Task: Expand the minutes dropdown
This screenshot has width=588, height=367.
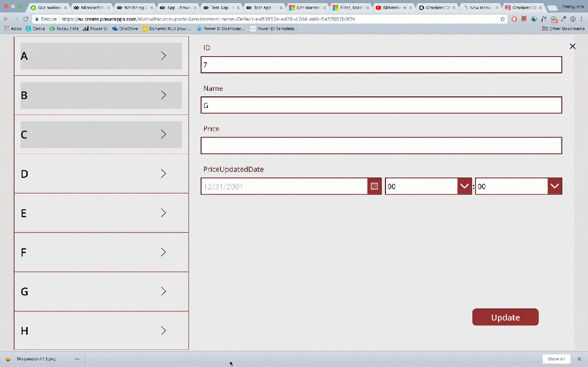Action: [555, 186]
